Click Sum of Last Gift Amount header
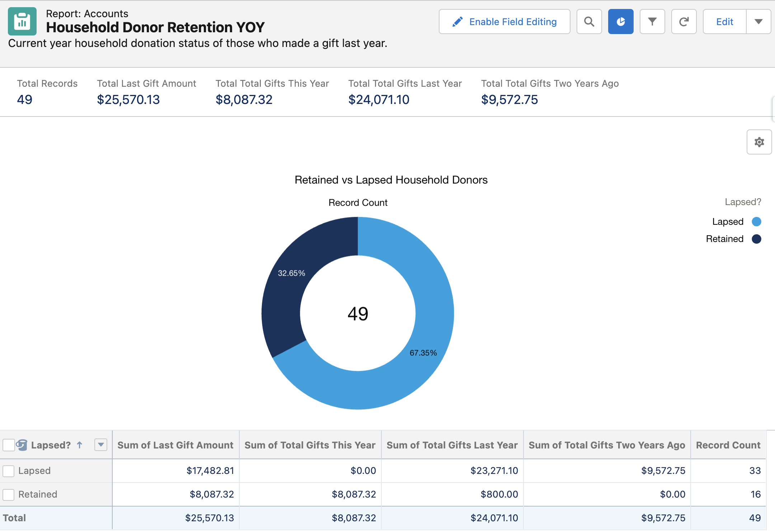Screen dimensions: 775x532 click(x=175, y=445)
